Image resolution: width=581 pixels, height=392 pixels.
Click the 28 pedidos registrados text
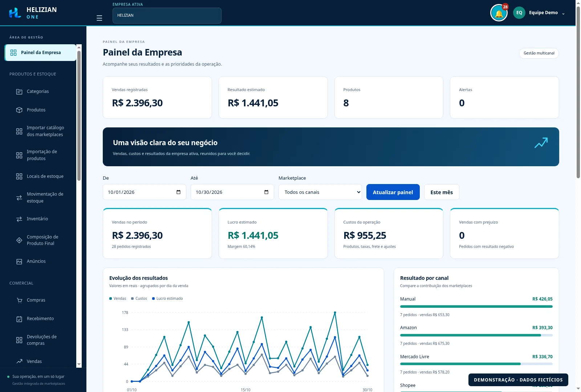tap(131, 247)
